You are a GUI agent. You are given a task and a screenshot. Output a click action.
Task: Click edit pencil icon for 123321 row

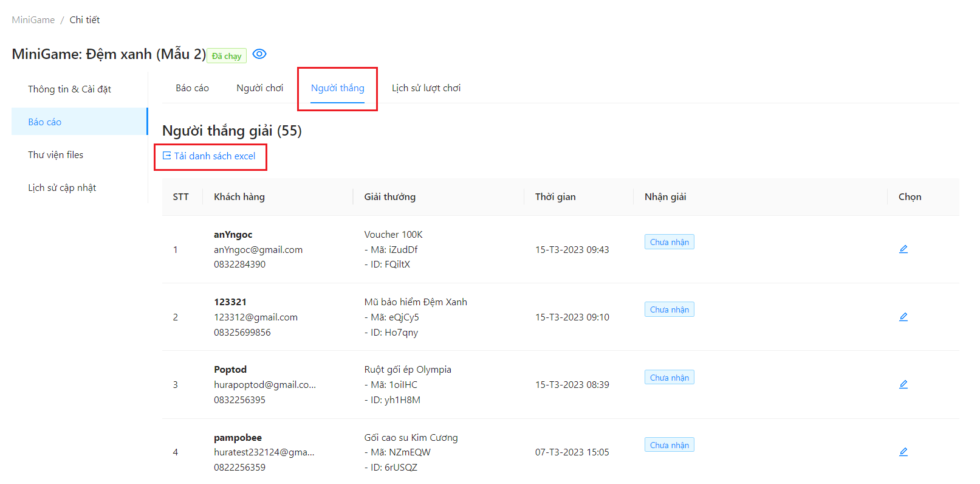pos(903,317)
